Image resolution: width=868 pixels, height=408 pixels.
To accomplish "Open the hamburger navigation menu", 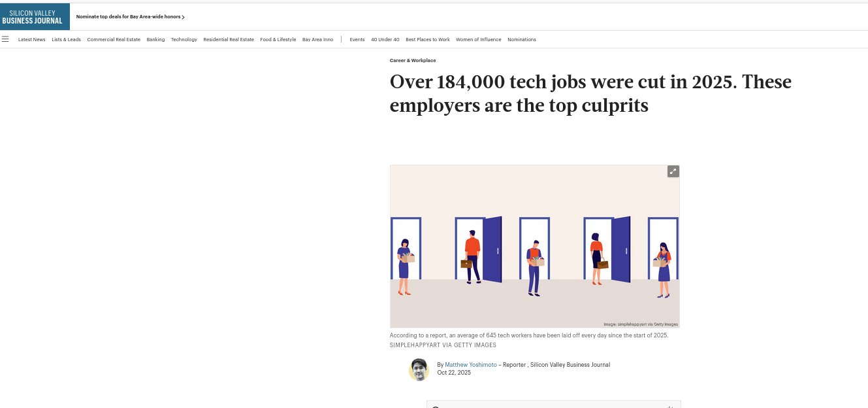I will click(5, 39).
